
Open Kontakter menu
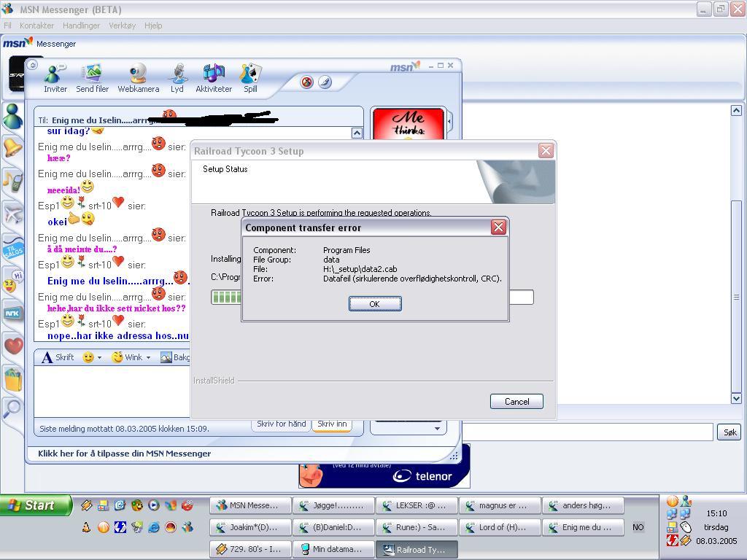pos(36,26)
